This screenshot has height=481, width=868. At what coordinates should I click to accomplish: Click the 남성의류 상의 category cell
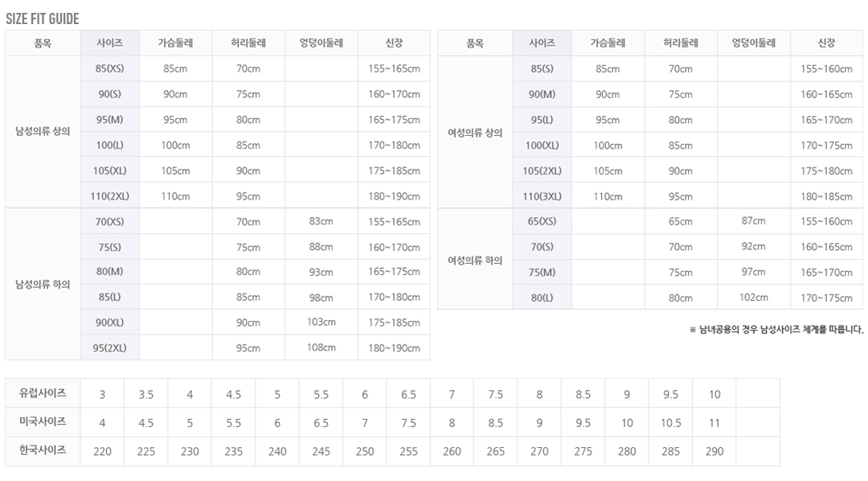43,132
